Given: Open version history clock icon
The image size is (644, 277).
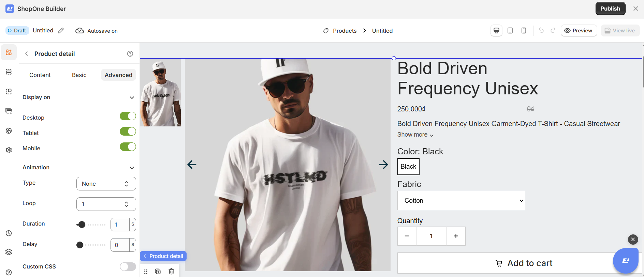Looking at the screenshot, I should click(9, 233).
